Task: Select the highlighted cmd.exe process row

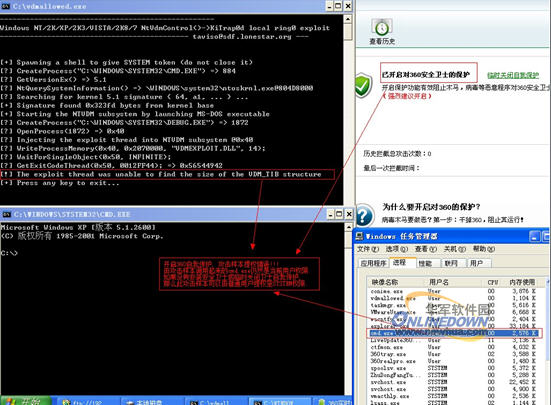Action: [453, 333]
